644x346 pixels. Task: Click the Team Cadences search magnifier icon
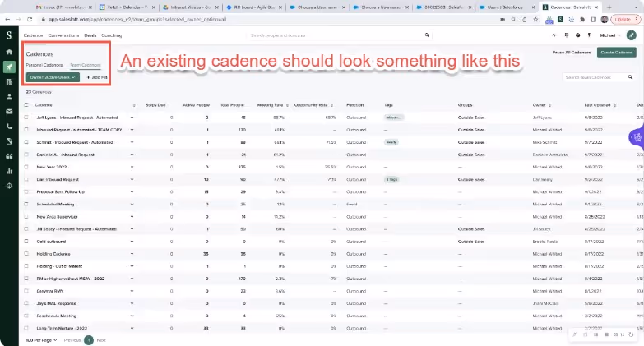[x=630, y=77]
